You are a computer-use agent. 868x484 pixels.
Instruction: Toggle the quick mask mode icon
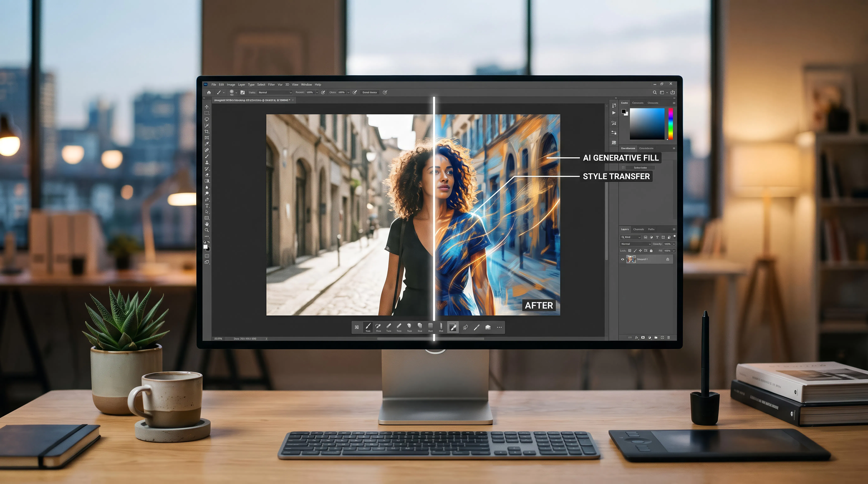pyautogui.click(x=207, y=256)
